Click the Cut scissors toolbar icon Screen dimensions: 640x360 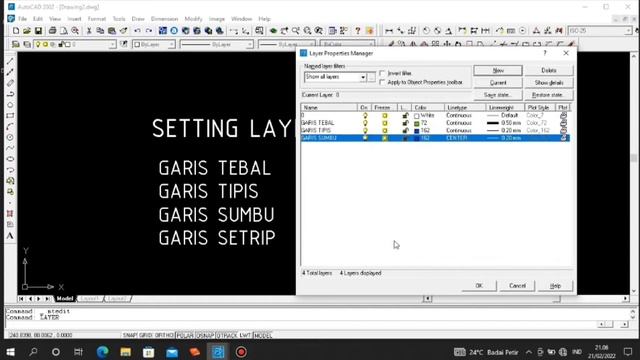[x=89, y=31]
